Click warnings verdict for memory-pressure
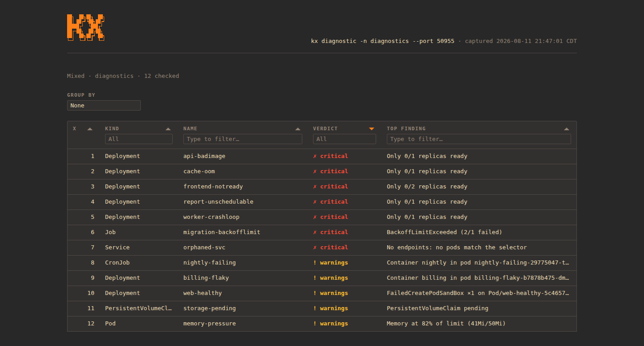The image size is (644, 346). click(x=330, y=324)
